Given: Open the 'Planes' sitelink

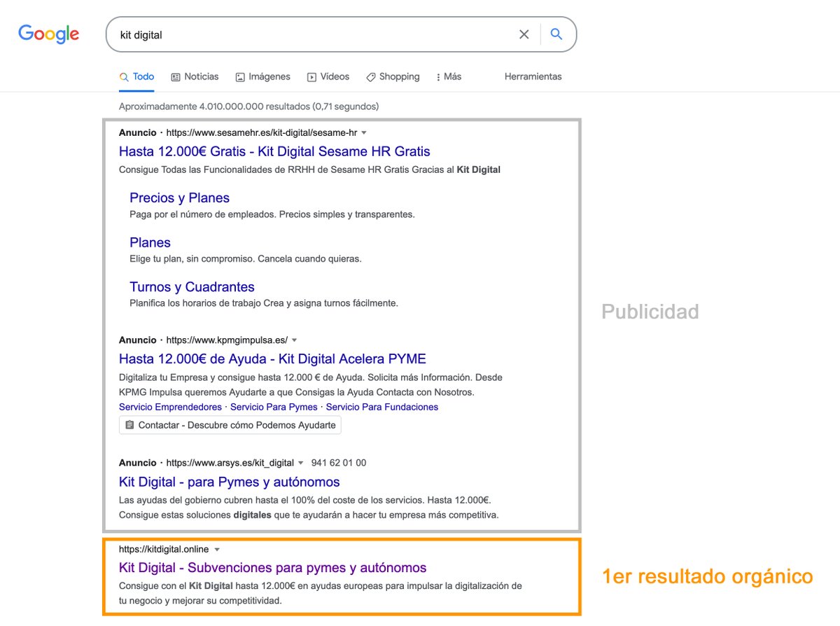Looking at the screenshot, I should 150,243.
